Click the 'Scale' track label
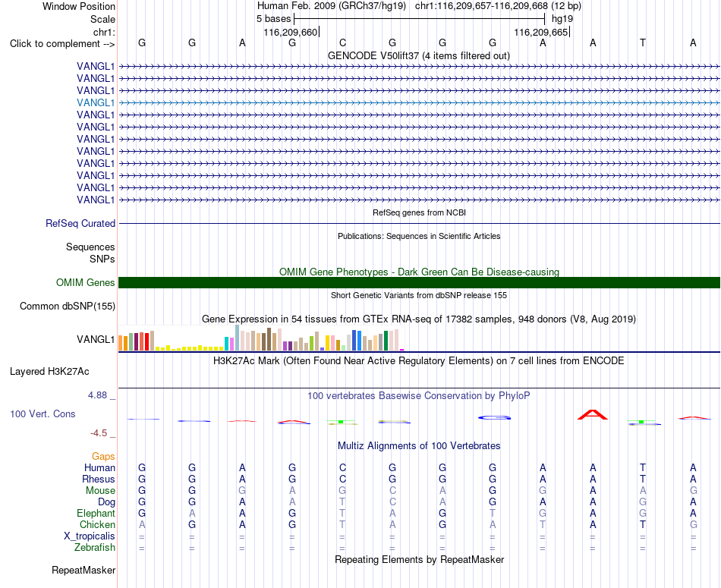 point(102,19)
